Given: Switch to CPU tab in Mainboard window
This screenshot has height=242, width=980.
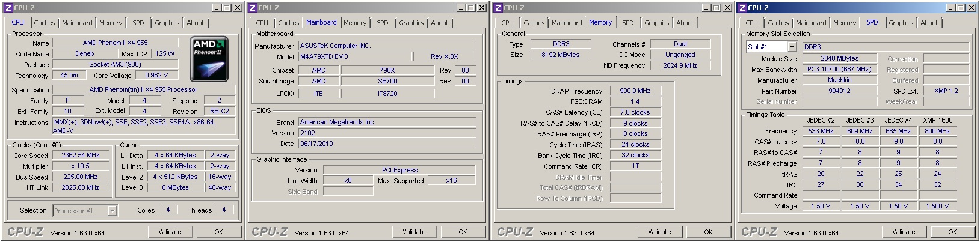Looking at the screenshot, I should (262, 23).
